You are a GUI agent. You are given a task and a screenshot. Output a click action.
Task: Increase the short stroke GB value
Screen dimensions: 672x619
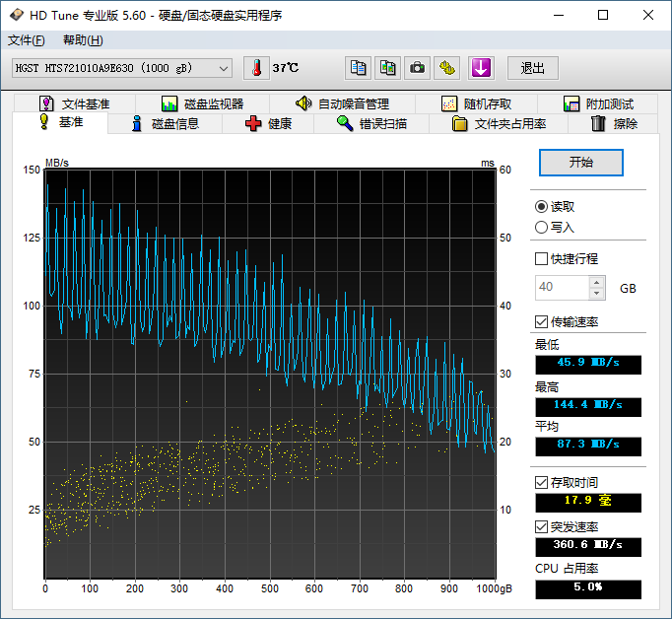[596, 282]
